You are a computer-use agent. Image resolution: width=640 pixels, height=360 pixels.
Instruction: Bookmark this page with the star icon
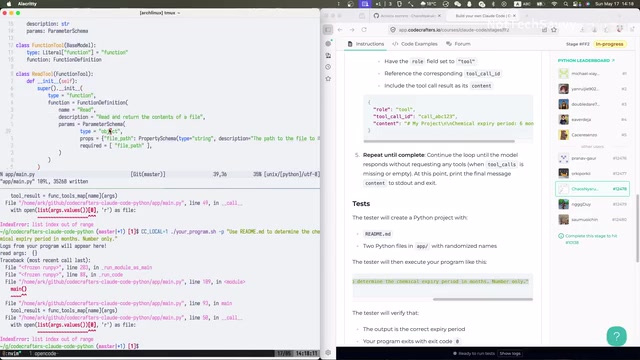[x=554, y=29]
